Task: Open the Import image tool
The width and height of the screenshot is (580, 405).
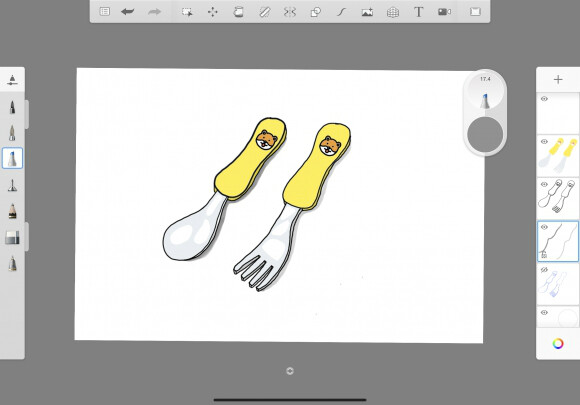Action: click(x=367, y=13)
